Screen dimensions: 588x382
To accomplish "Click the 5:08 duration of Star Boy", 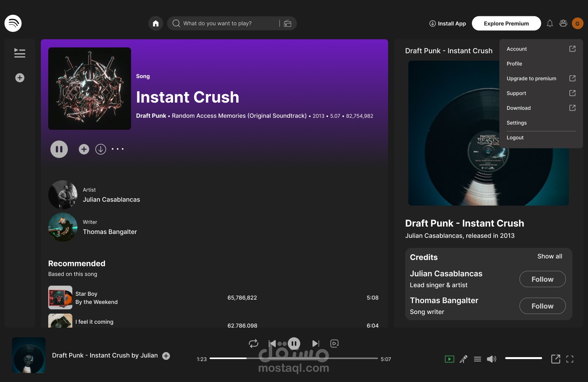I will point(373,298).
